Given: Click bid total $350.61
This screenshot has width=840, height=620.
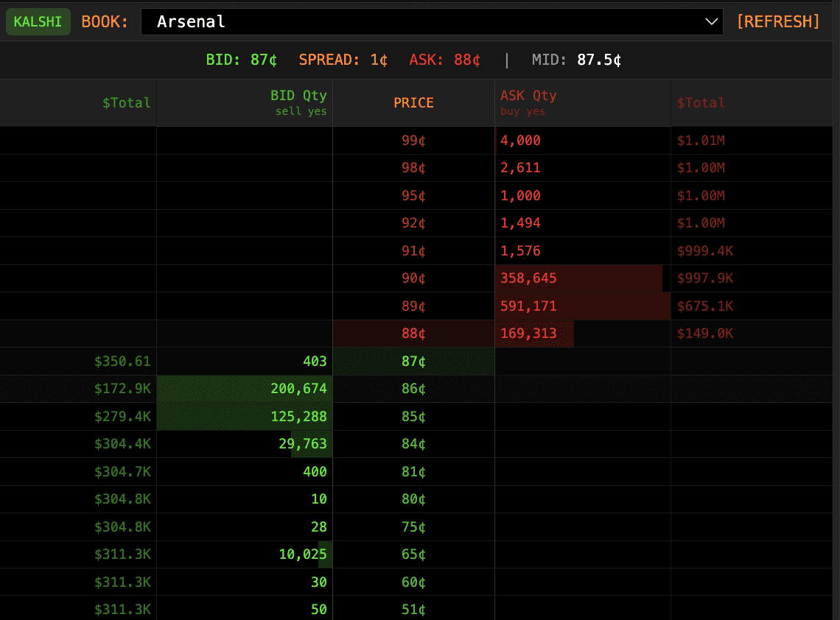Looking at the screenshot, I should 122,361.
